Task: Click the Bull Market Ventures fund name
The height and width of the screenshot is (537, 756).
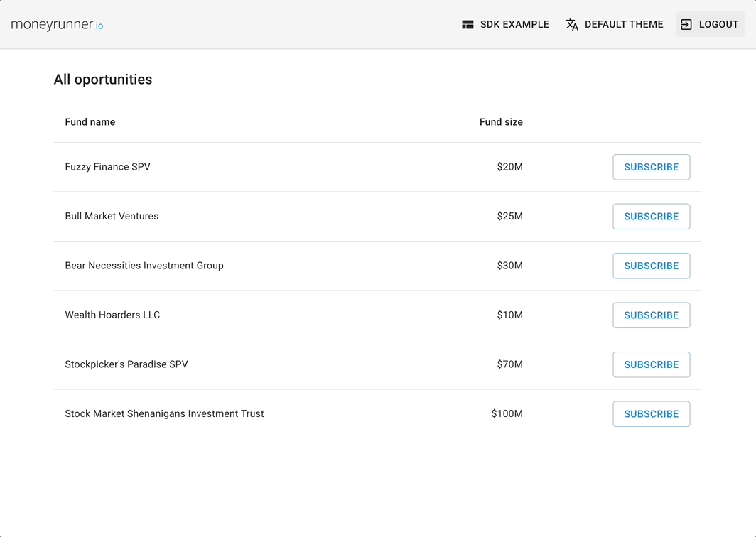Action: coord(112,216)
